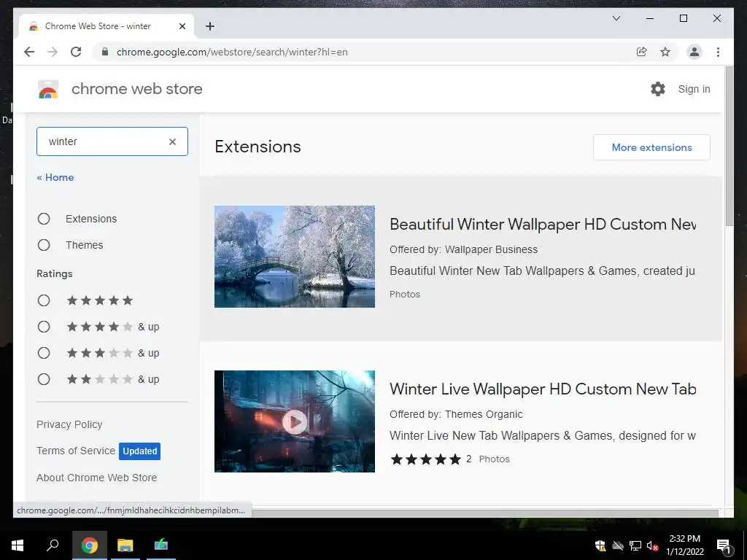Image resolution: width=747 pixels, height=560 pixels.
Task: Select the Extensions filter radio button
Action: click(44, 219)
